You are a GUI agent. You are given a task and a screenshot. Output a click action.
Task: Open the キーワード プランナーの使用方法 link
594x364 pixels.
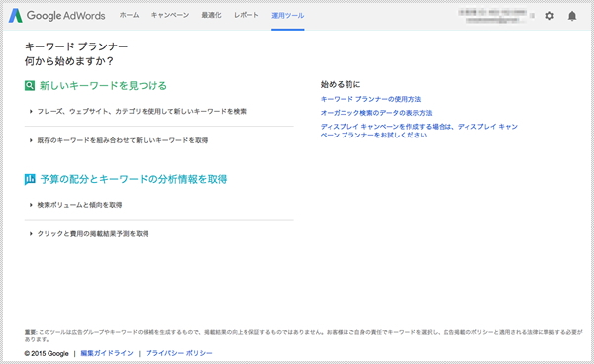[x=370, y=99]
